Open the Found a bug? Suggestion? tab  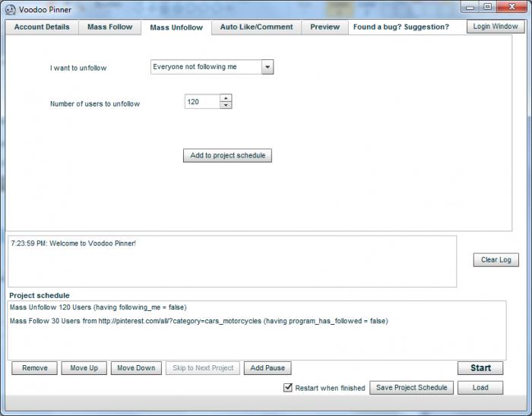pyautogui.click(x=401, y=27)
